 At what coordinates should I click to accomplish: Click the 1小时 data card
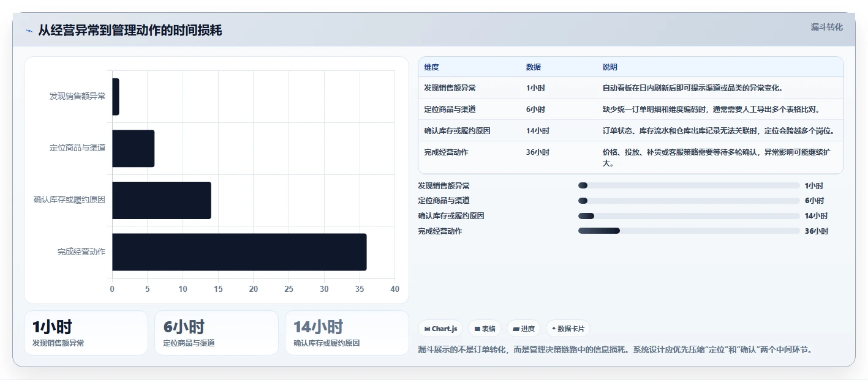point(86,333)
